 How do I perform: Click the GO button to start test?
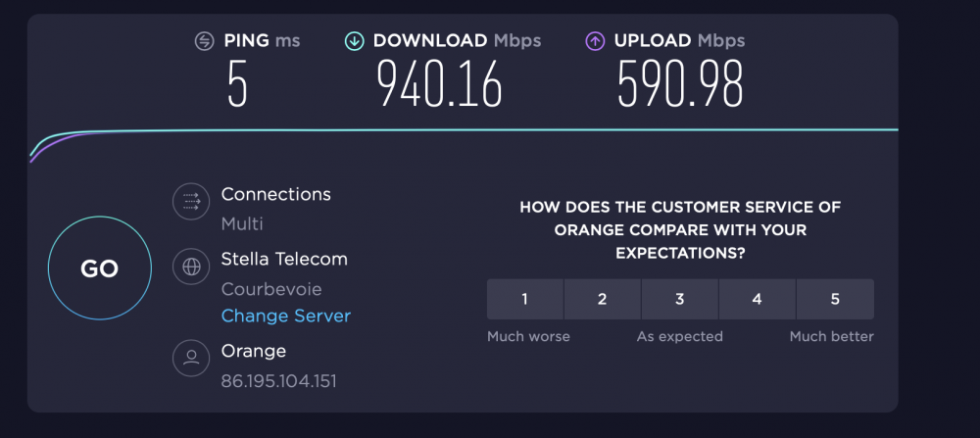[x=100, y=268]
